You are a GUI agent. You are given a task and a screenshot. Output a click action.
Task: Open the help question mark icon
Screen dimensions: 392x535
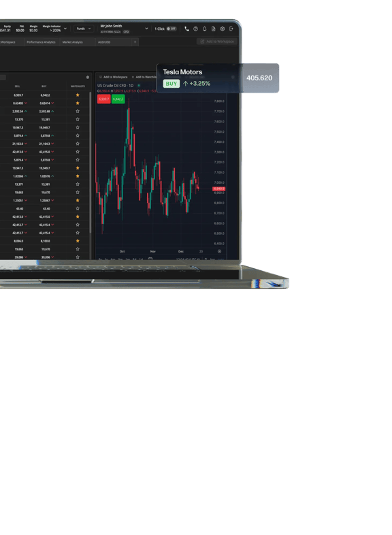[195, 29]
